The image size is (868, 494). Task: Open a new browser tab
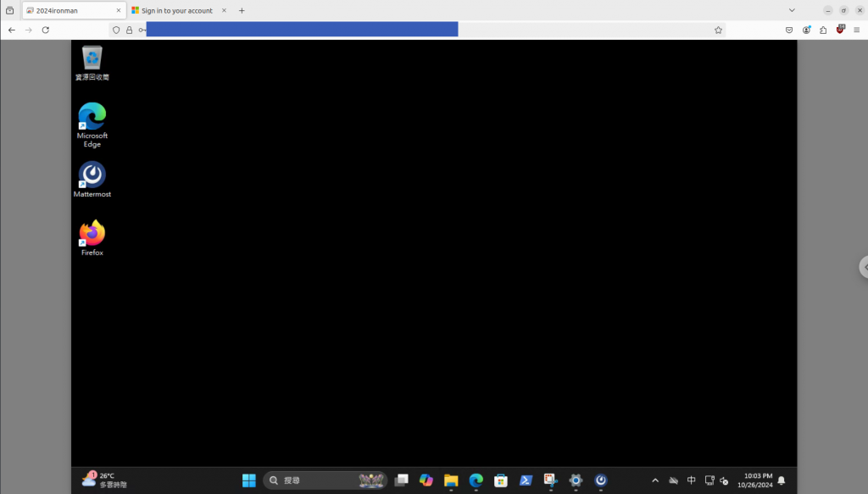pos(242,10)
